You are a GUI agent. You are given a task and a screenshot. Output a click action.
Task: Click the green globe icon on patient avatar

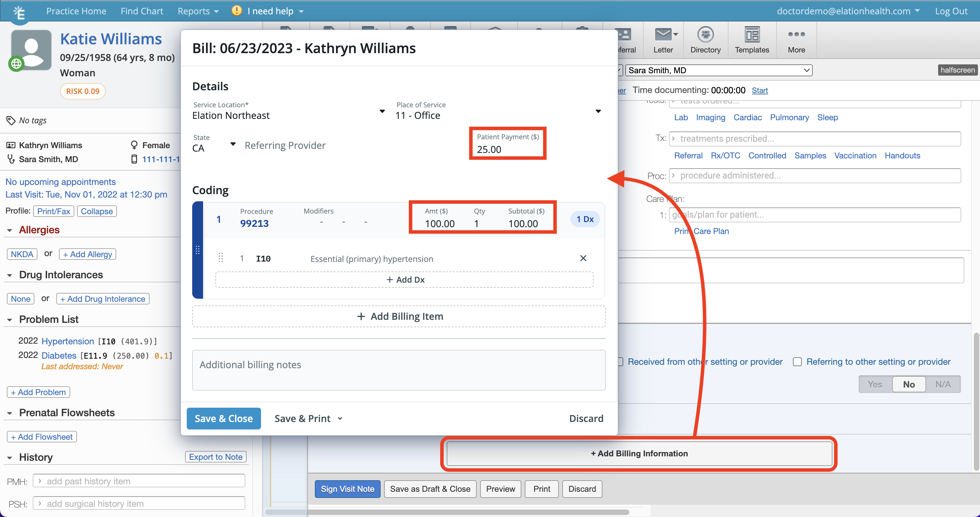point(16,63)
